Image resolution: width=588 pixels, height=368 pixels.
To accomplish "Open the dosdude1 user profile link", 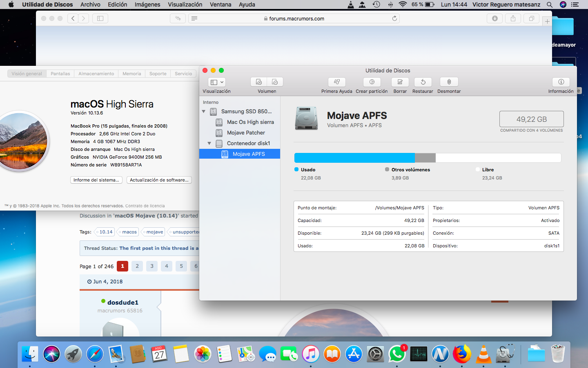I will pos(123,303).
